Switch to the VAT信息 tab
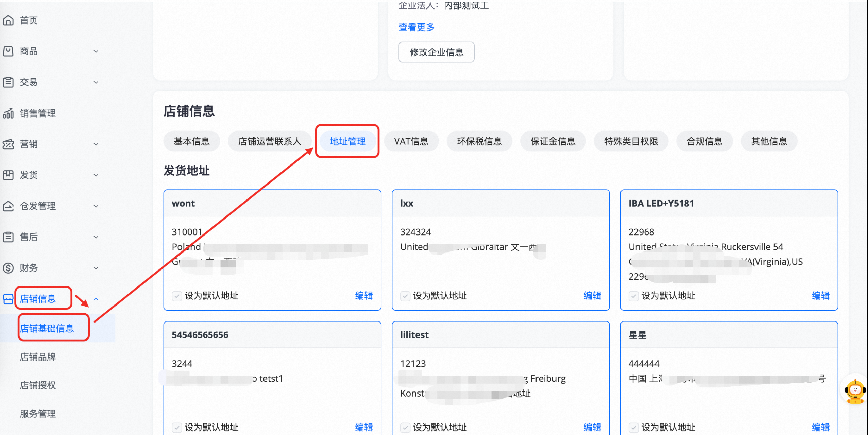Viewport: 868px width, 435px height. (x=411, y=141)
